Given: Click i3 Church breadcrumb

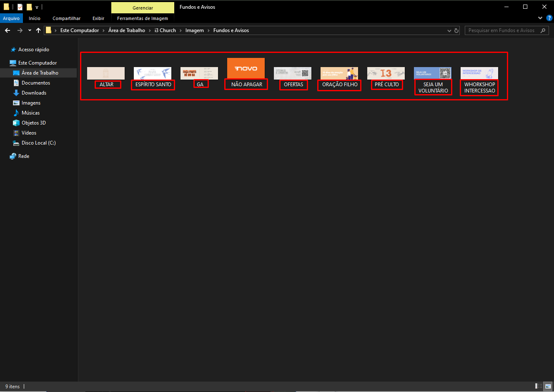Looking at the screenshot, I should (165, 30).
